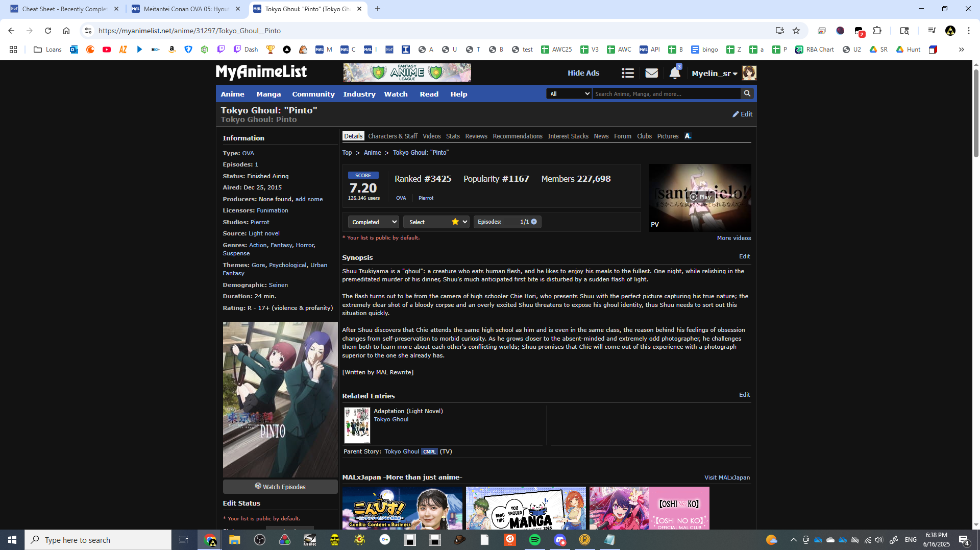
Task: Show more bookmarks with overflow chevron
Action: coord(962,50)
